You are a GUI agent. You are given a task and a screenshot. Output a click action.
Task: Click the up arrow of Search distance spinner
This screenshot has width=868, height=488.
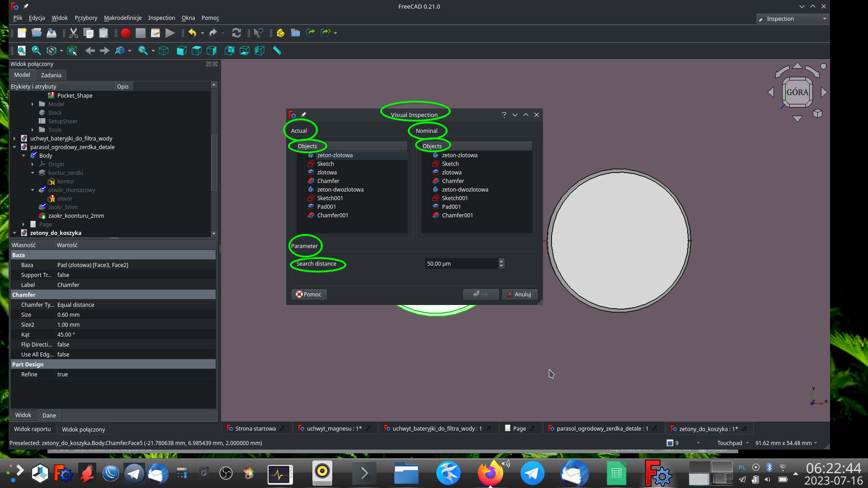501,262
